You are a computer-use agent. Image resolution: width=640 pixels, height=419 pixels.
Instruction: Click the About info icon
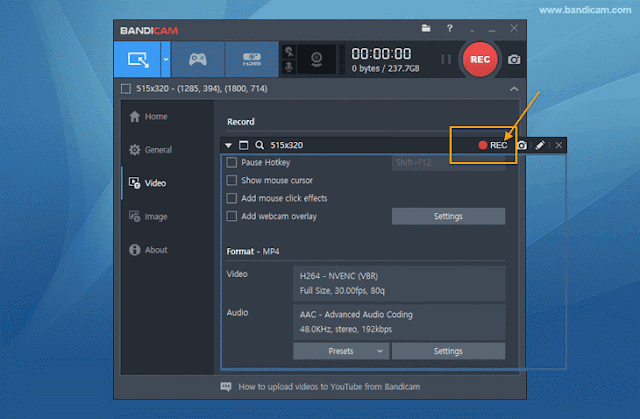tap(135, 250)
